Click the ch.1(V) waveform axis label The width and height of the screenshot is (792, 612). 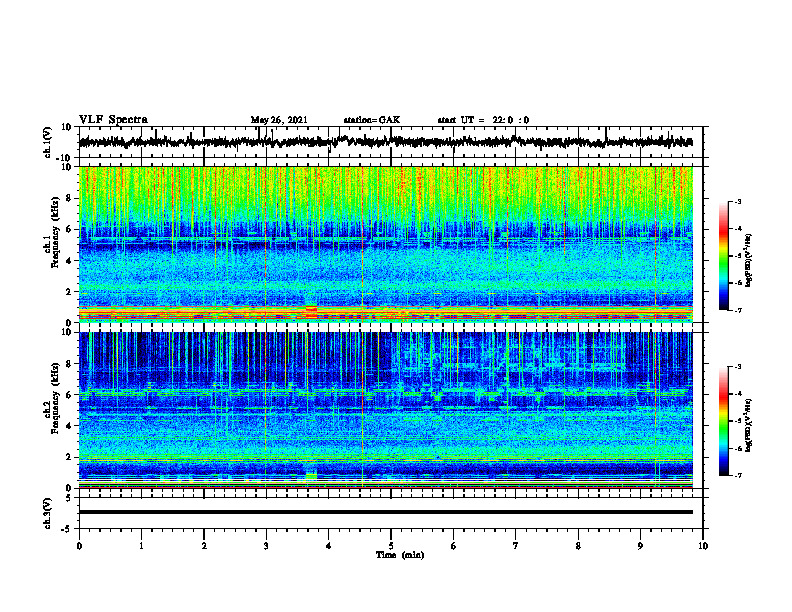48,142
